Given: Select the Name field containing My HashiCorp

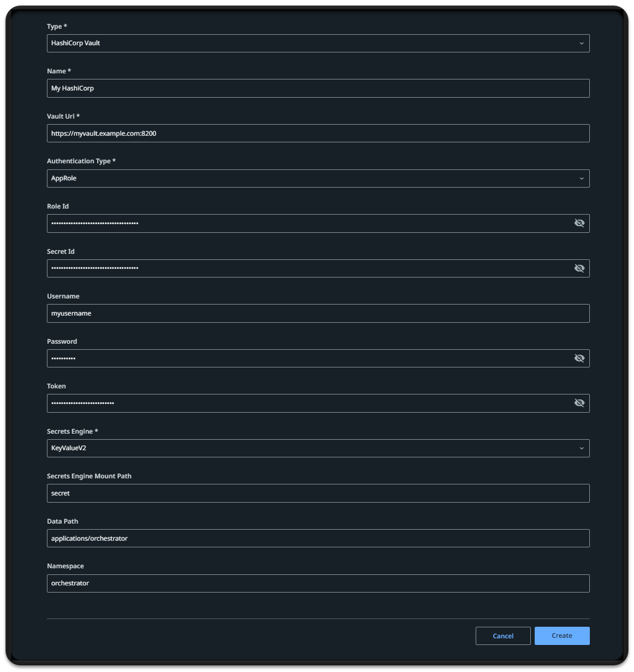Looking at the screenshot, I should (318, 88).
